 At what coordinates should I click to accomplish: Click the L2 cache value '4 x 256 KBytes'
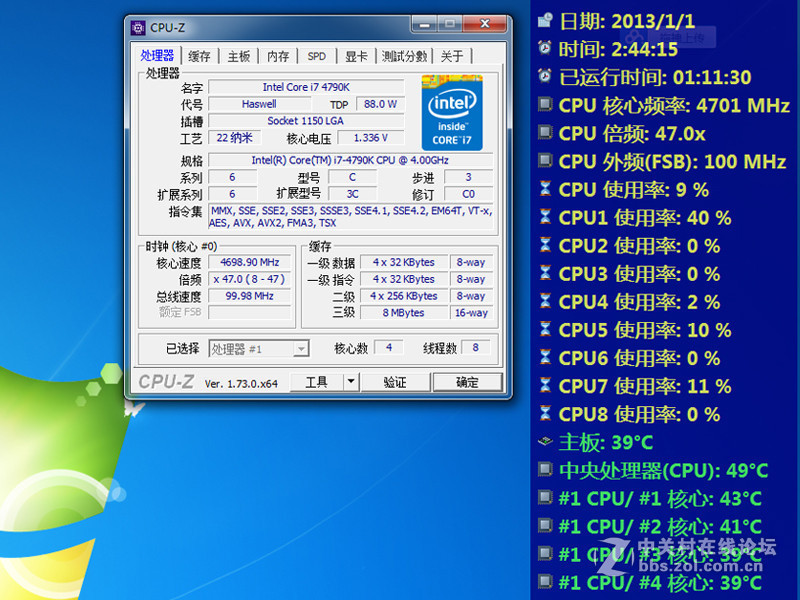click(x=404, y=296)
